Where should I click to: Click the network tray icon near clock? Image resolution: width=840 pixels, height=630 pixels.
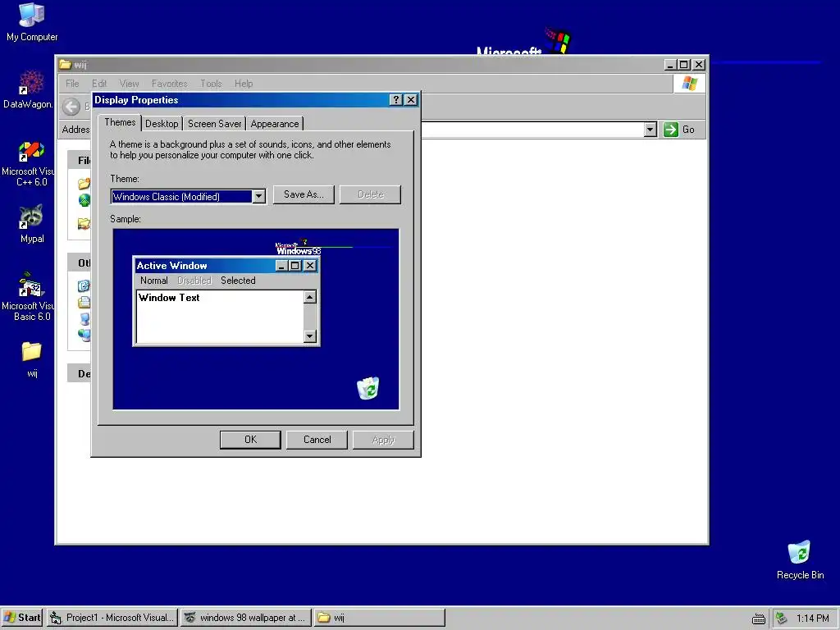click(x=782, y=619)
